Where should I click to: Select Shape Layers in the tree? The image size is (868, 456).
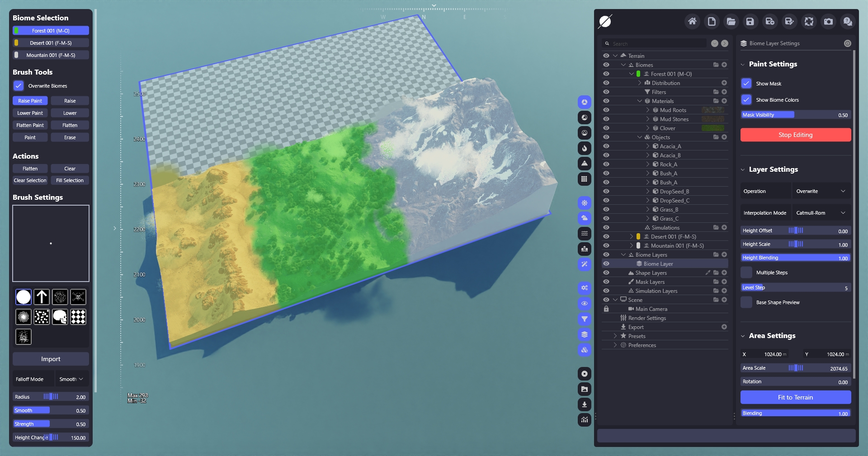click(651, 273)
